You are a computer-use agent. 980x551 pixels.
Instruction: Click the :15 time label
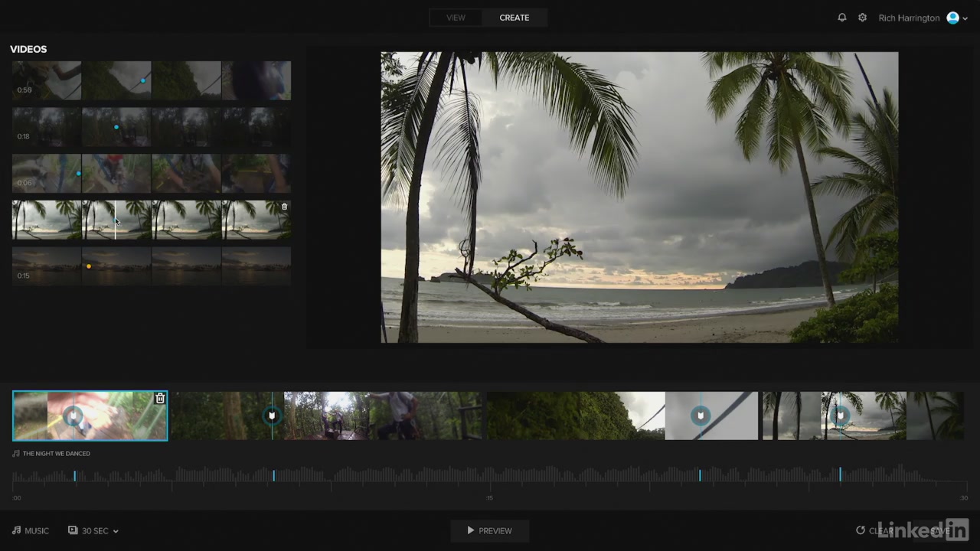(x=490, y=498)
